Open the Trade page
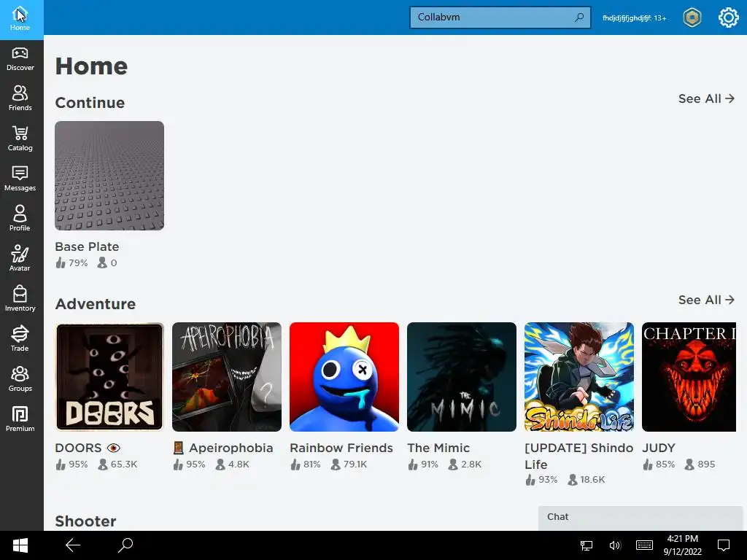 (20, 340)
